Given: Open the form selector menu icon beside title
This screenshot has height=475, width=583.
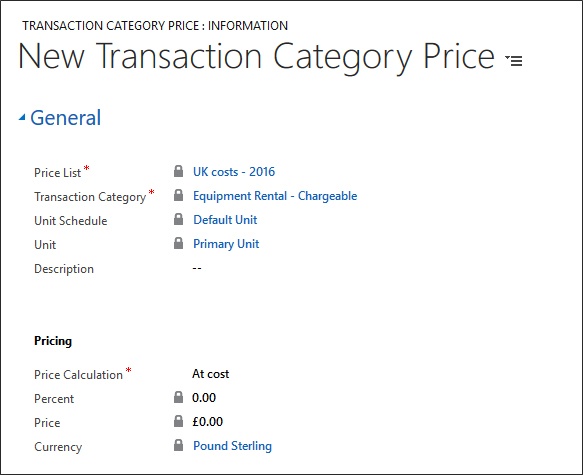Looking at the screenshot, I should click(514, 60).
